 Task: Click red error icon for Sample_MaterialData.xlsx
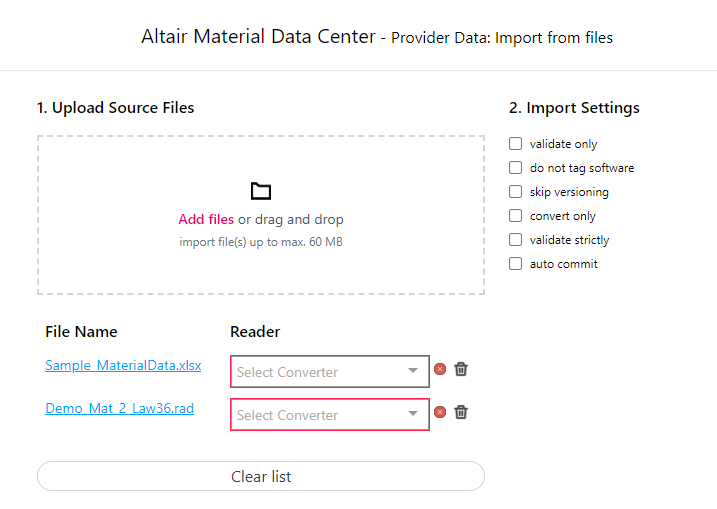tap(440, 369)
